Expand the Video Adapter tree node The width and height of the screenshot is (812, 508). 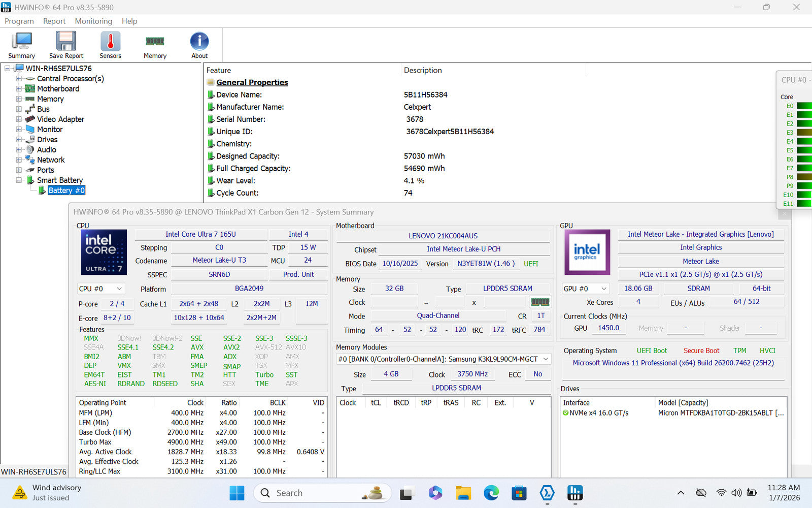click(19, 119)
